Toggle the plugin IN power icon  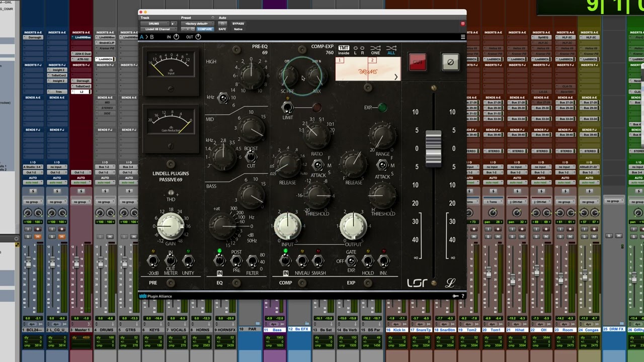coord(176,37)
